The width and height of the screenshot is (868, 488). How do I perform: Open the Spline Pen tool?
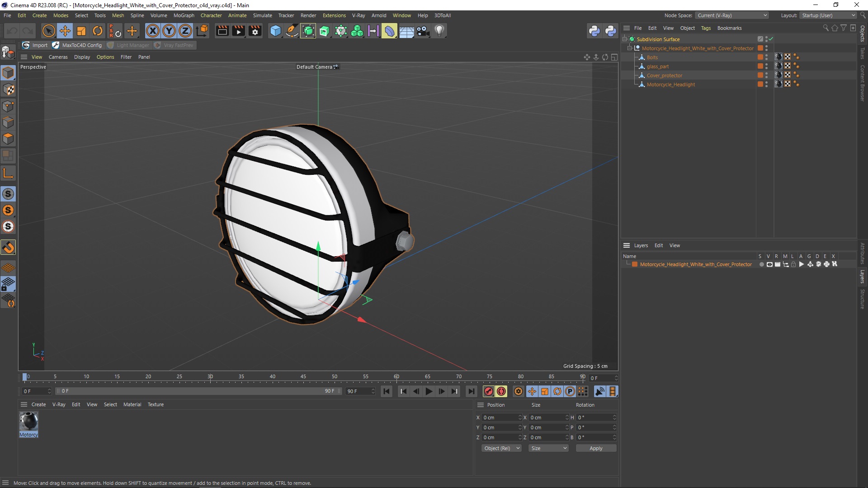[x=292, y=31]
